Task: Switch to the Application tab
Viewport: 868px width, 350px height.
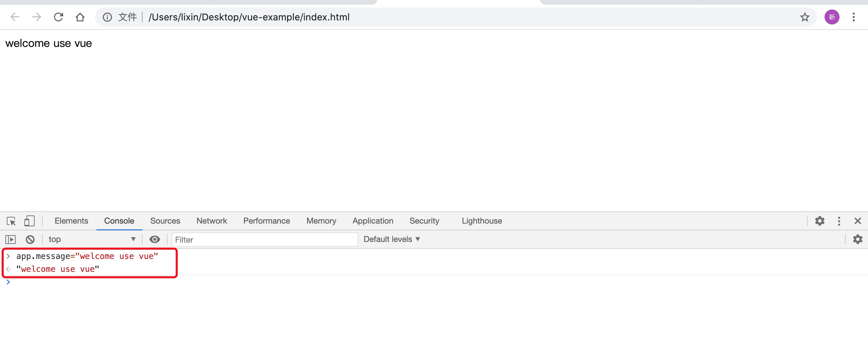Action: (x=373, y=221)
